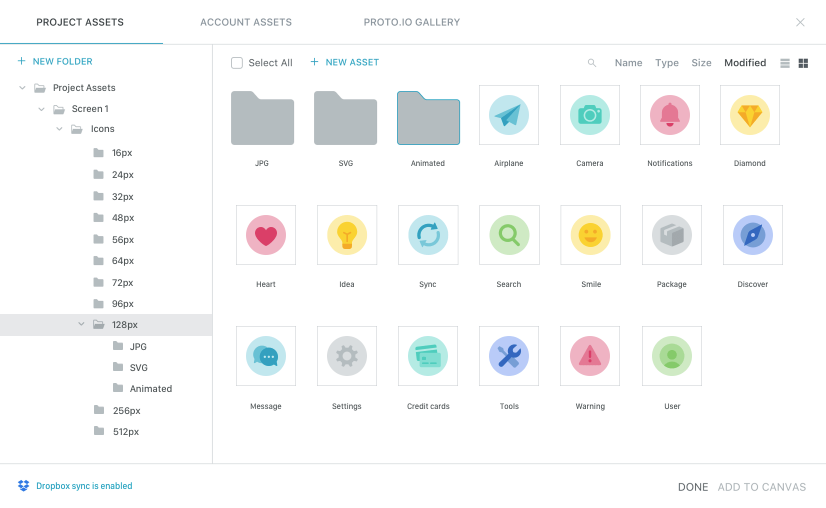Sort assets by Name

tap(628, 63)
